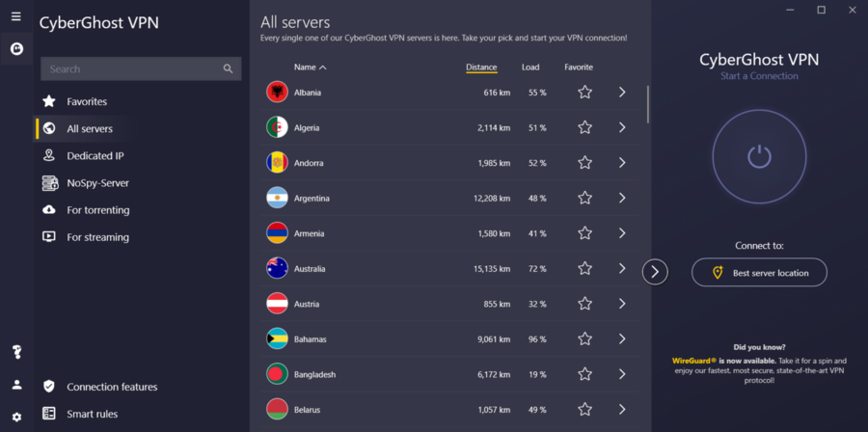
Task: Expand the Austria server list chevron
Action: [x=622, y=304]
